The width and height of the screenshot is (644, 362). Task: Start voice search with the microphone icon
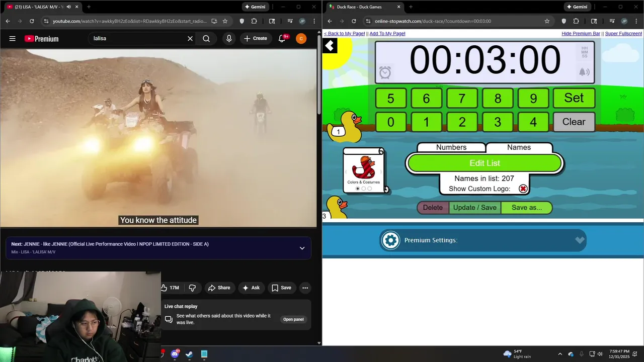coord(229,39)
